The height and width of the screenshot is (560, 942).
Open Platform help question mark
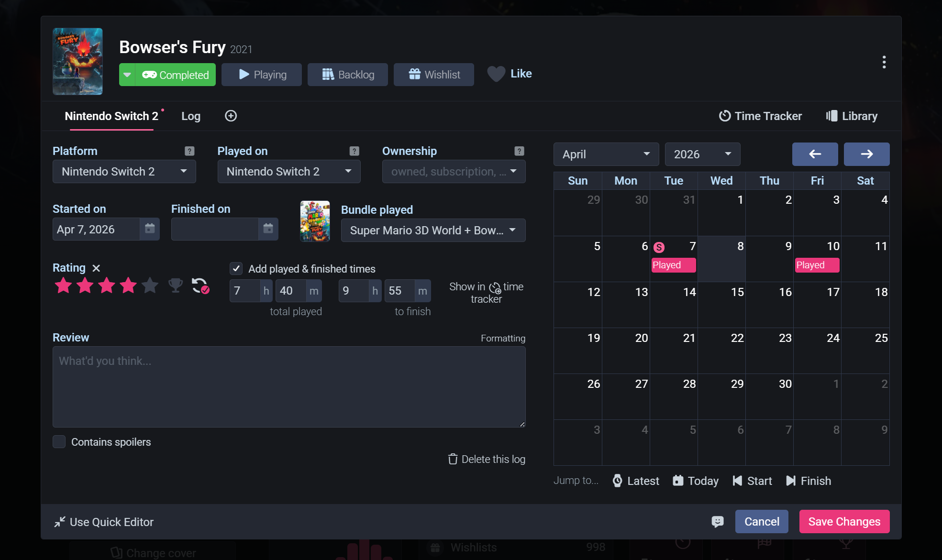click(189, 151)
